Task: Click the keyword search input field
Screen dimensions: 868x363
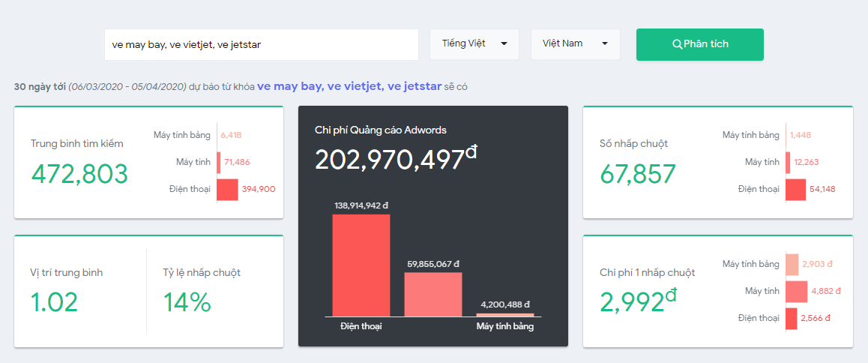Action: pos(262,45)
